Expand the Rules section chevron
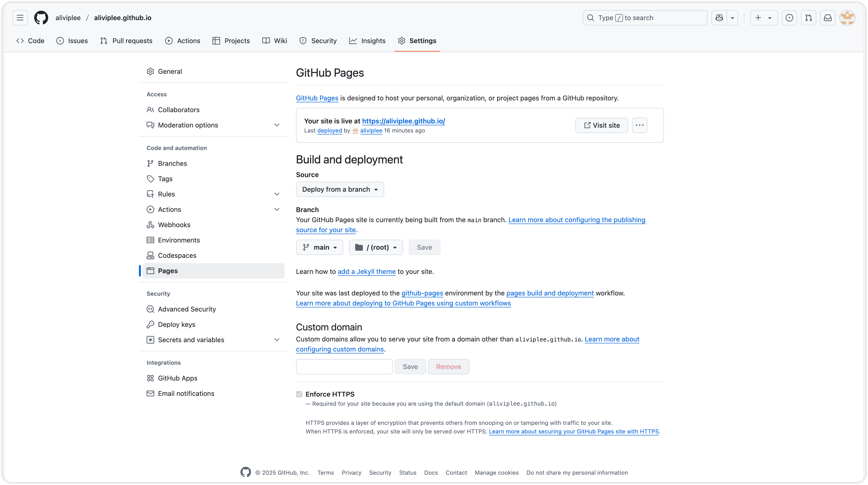Screen dimensions: 868x485 coord(277,194)
